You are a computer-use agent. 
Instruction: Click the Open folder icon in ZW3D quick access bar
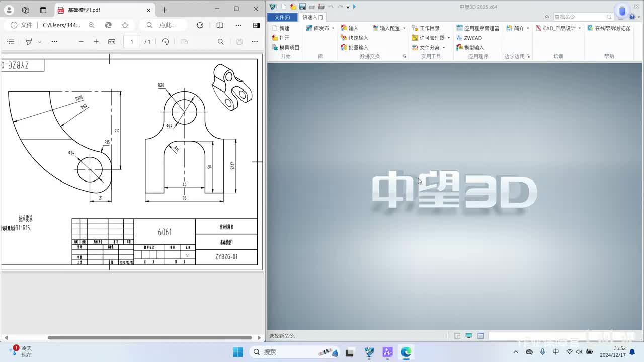tap(293, 7)
